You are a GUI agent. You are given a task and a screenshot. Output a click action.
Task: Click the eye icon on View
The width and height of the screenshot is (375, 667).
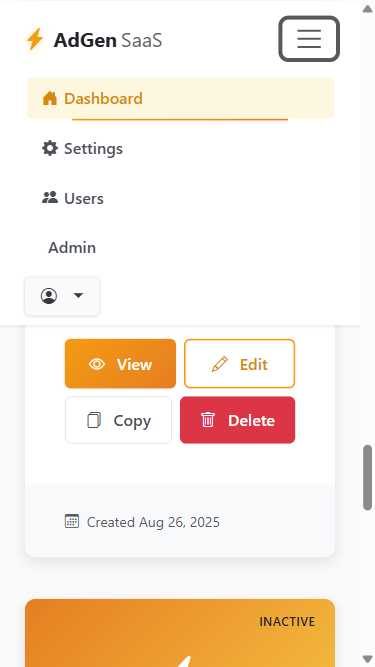pos(97,364)
